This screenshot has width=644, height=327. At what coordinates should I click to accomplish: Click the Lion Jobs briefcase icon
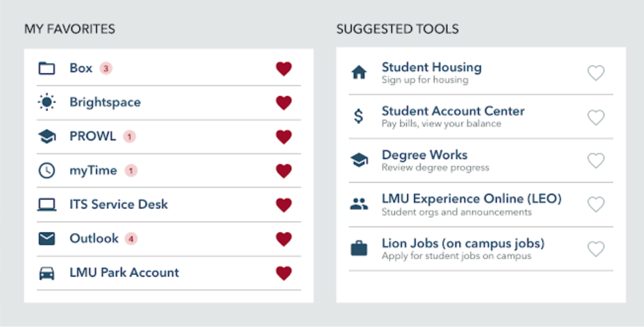pyautogui.click(x=359, y=248)
